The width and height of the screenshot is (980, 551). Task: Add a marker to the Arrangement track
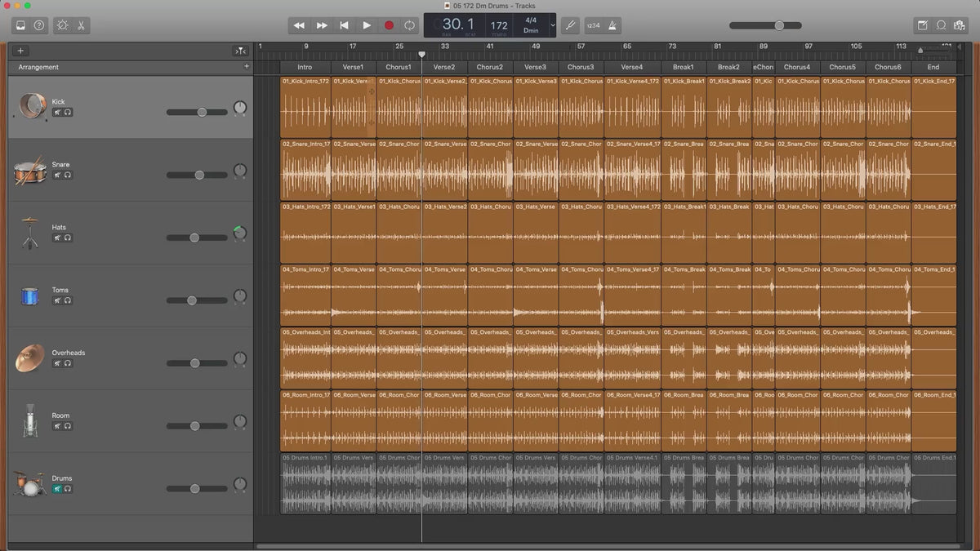(x=247, y=67)
